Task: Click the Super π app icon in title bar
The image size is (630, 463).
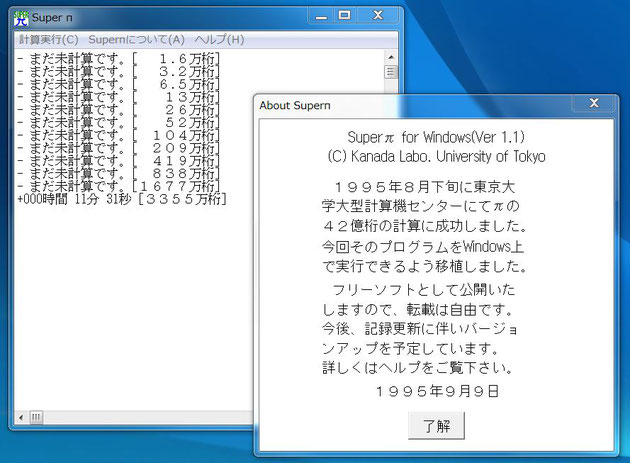Action: [21, 18]
